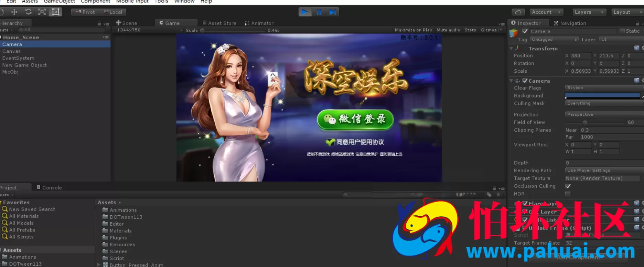
Task: Open the Layers dropdown
Action: [x=589, y=12]
